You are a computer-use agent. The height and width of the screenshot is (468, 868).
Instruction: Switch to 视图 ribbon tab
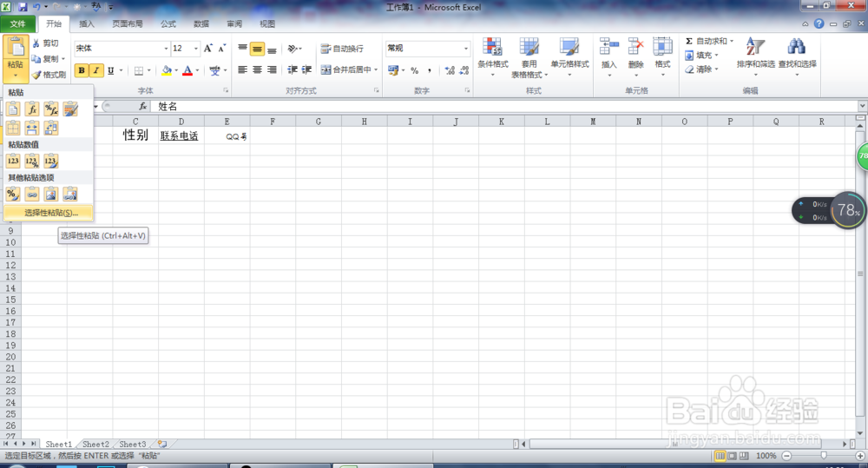click(x=267, y=23)
